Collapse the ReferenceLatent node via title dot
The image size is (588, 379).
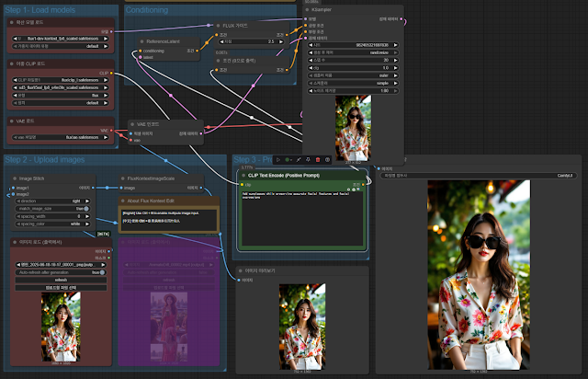(141, 41)
